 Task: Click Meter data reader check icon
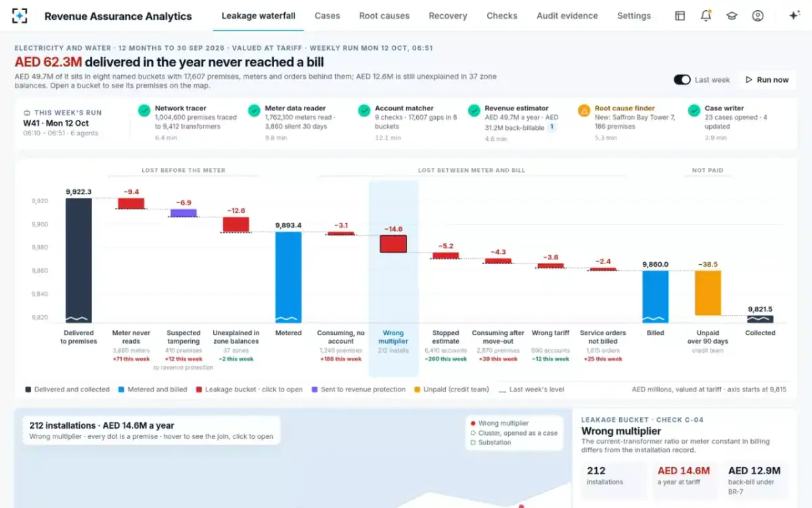(254, 110)
